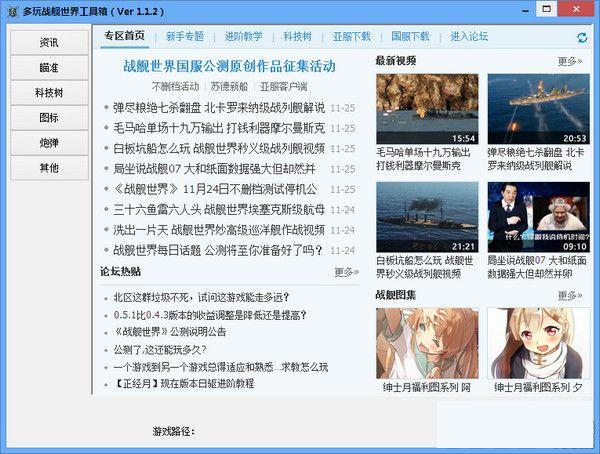Click the refresh icon at top right
Image resolution: width=600 pixels, height=454 pixels.
[x=582, y=37]
